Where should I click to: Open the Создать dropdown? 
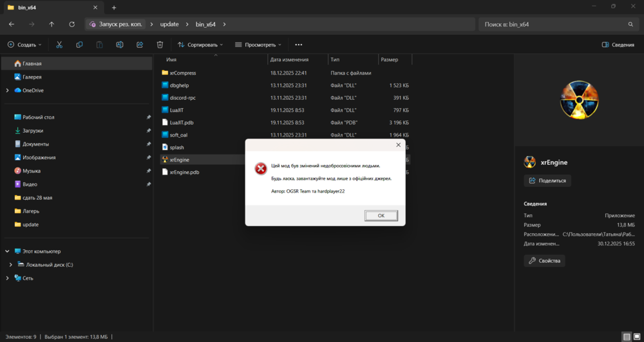pos(24,44)
